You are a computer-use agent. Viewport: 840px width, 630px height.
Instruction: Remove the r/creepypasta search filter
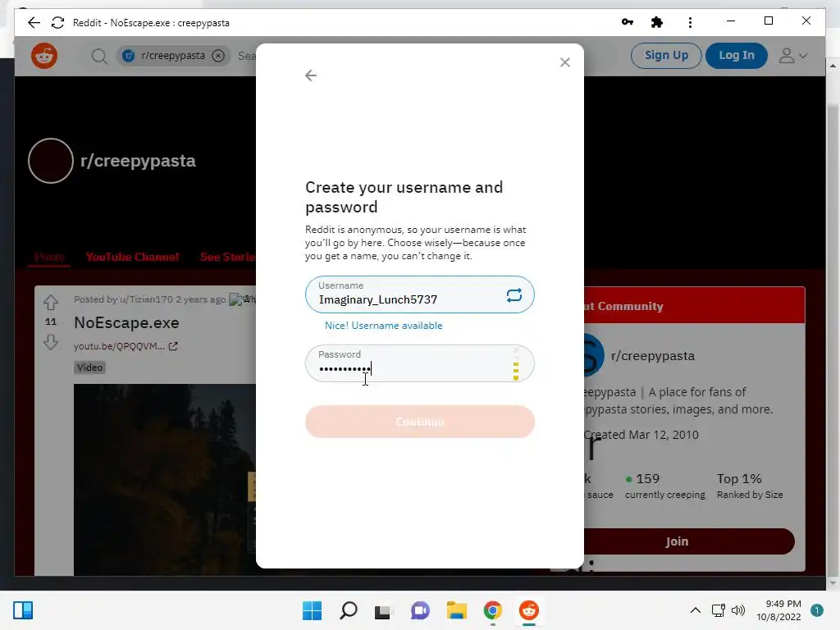[x=218, y=56]
